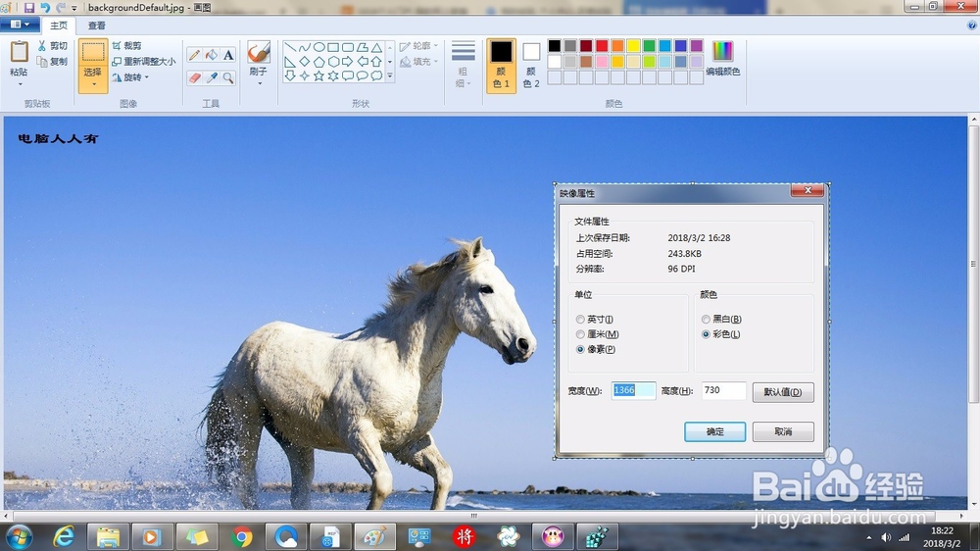Expand the Rotate (旋转) dropdown
The image size is (980, 551).
147,77
